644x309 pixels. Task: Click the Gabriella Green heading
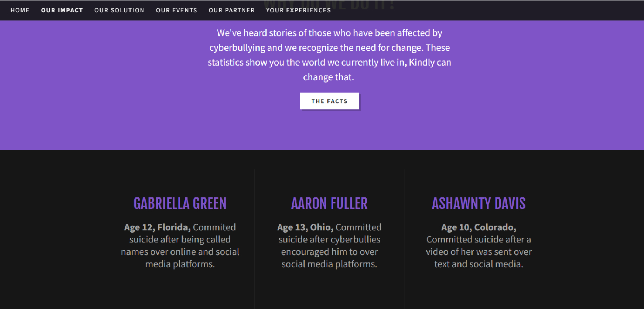[x=180, y=203]
